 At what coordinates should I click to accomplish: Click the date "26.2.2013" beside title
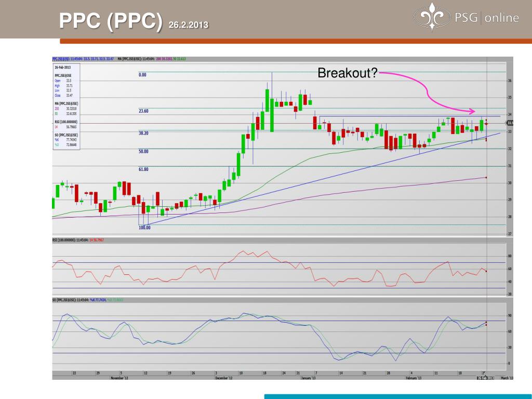[188, 25]
